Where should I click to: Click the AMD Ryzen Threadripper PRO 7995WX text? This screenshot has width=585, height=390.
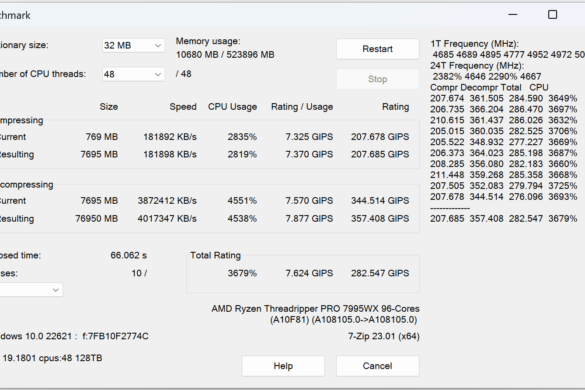coord(315,309)
